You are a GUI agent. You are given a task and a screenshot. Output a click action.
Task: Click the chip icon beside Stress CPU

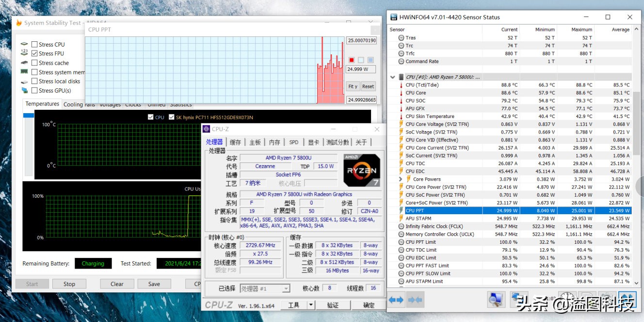pyautogui.click(x=24, y=44)
